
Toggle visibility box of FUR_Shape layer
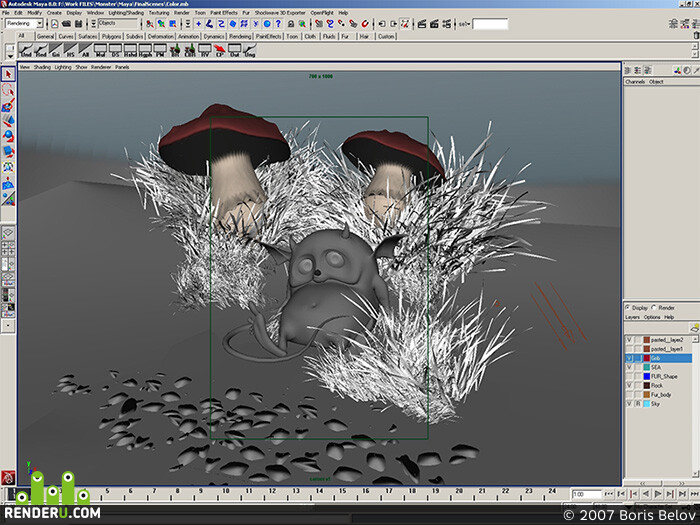click(x=629, y=376)
